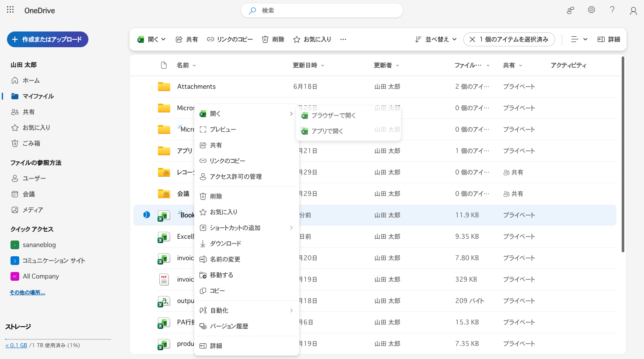Select 移動する in the context menu
Viewport: 644px width, 359px height.
tap(246, 275)
